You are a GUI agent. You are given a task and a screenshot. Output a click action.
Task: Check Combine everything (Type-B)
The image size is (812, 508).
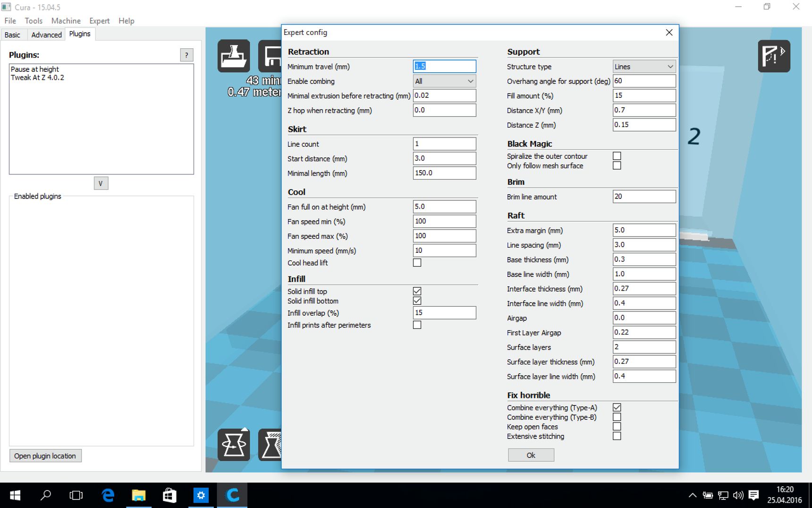click(x=617, y=417)
